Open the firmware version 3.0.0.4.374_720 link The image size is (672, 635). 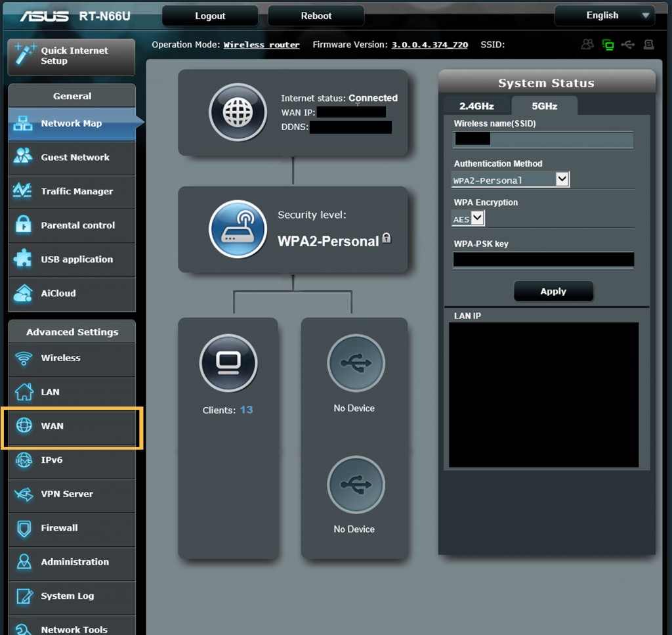click(429, 45)
